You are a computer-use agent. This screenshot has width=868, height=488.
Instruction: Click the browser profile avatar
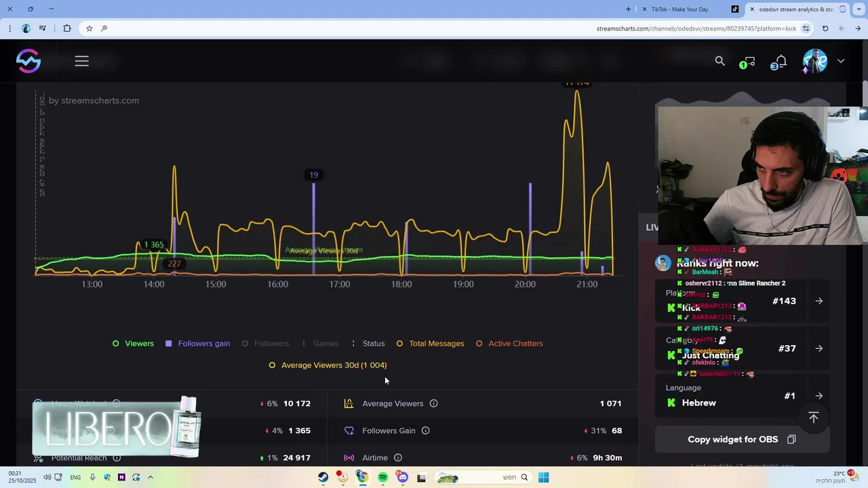click(26, 28)
